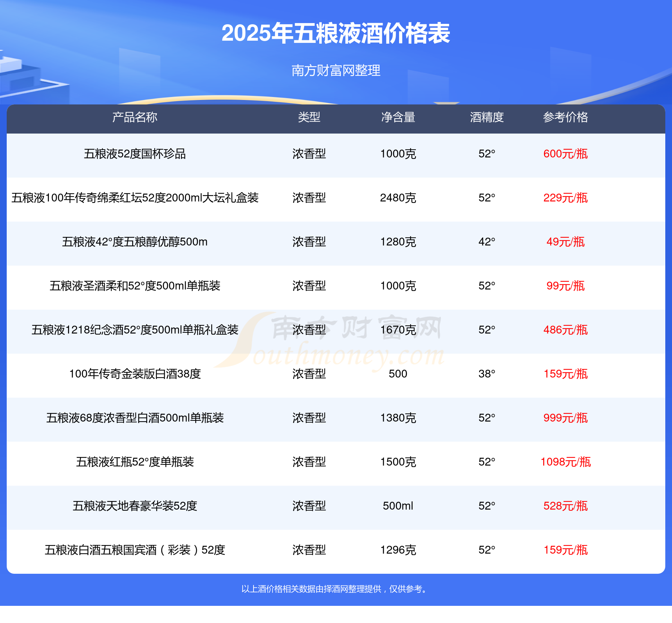Select 五粮液圣酒柔和52°度500ml单瓶装
This screenshot has height=623, width=672.
[x=135, y=286]
